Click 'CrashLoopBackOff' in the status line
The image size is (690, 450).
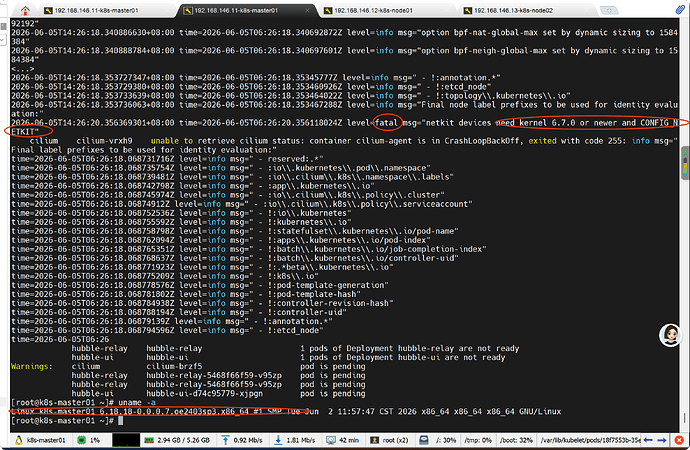click(x=482, y=141)
